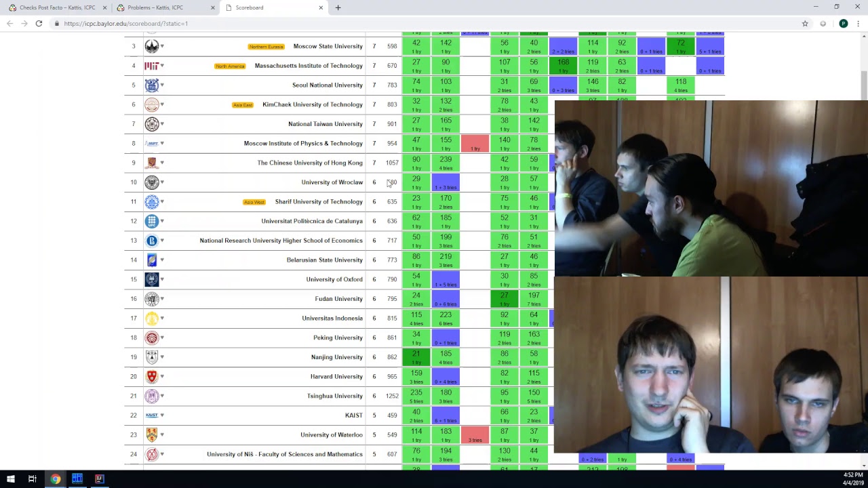
Task: Click the University of Oxford crest
Action: click(x=152, y=279)
